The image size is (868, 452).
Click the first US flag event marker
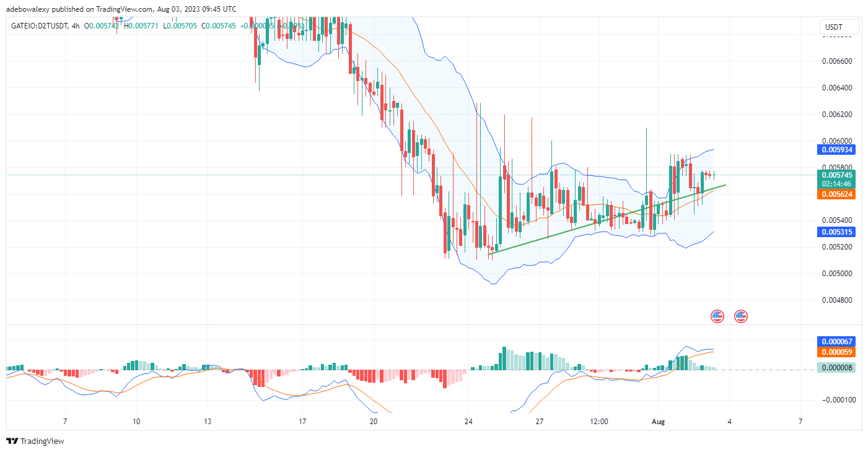[717, 316]
